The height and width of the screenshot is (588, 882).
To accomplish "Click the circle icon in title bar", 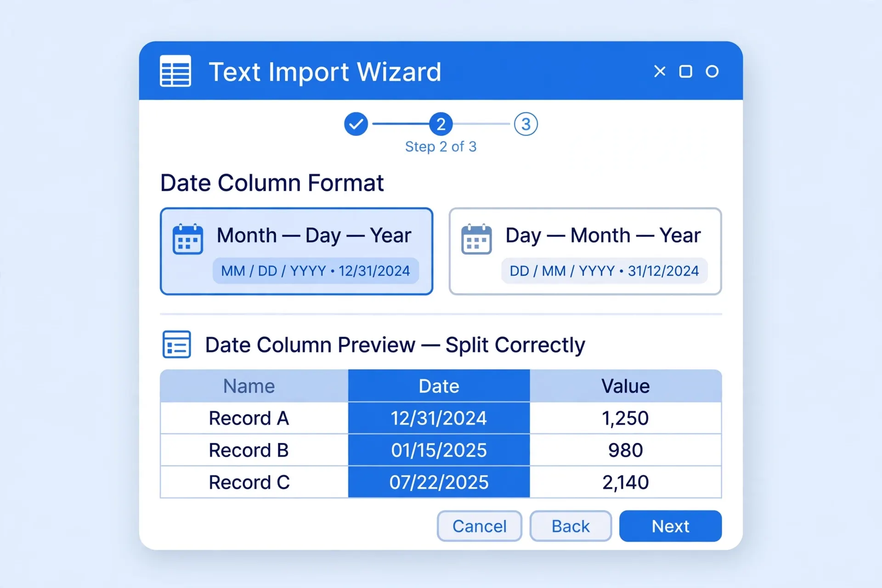I will tap(712, 71).
